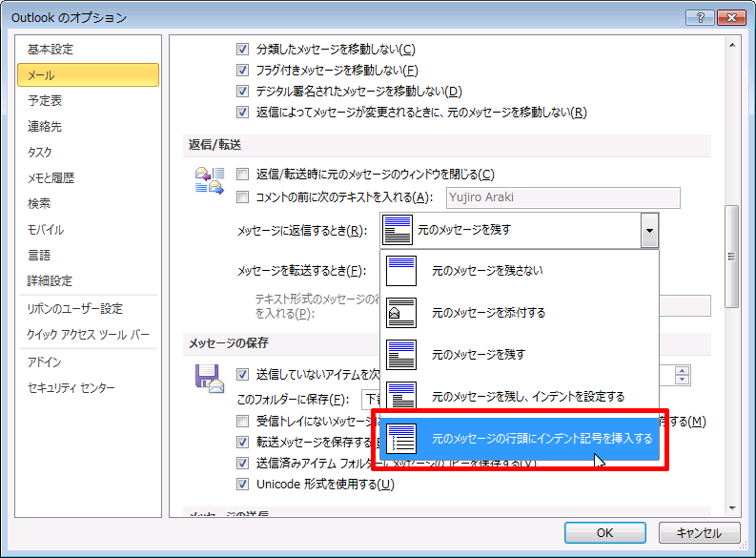Pick the 元のメッセージを残す option in the dropdown list
Image resolution: width=756 pixels, height=558 pixels.
pyautogui.click(x=520, y=355)
